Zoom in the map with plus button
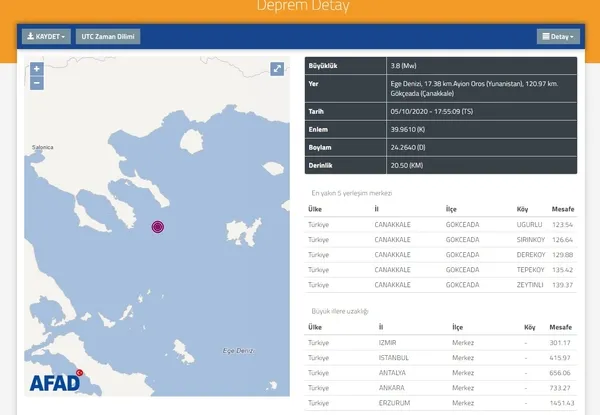 click(x=37, y=69)
